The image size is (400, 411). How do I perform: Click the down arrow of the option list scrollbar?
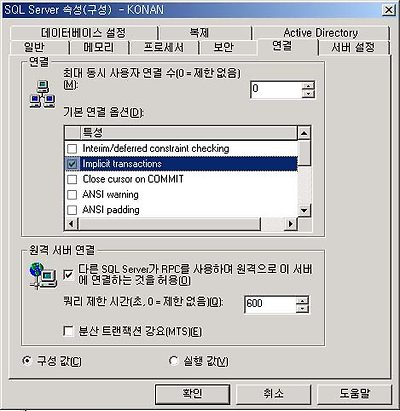[304, 210]
